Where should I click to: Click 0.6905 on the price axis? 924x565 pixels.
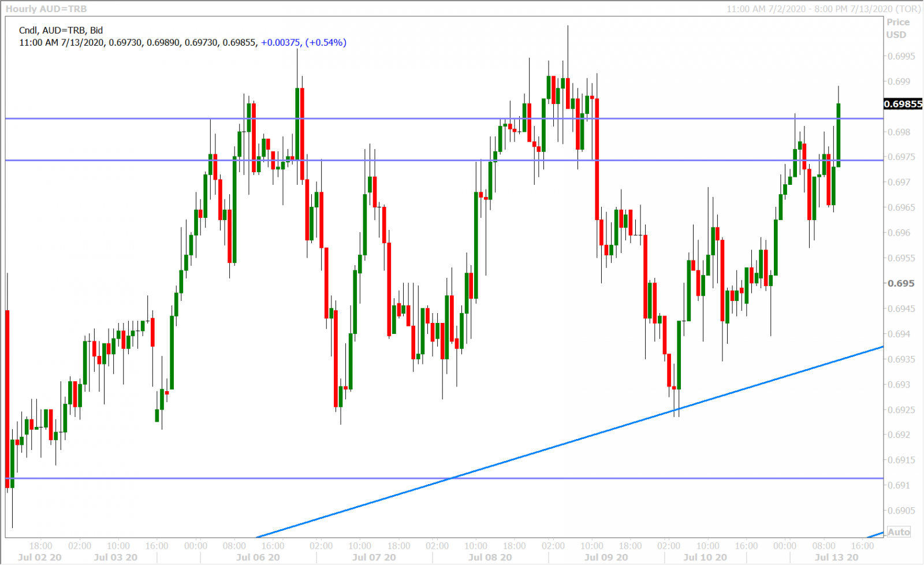(901, 511)
